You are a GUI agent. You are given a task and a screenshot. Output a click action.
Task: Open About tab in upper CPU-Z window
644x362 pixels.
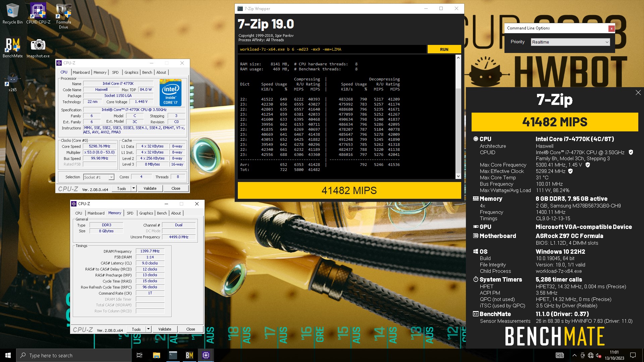pyautogui.click(x=161, y=72)
